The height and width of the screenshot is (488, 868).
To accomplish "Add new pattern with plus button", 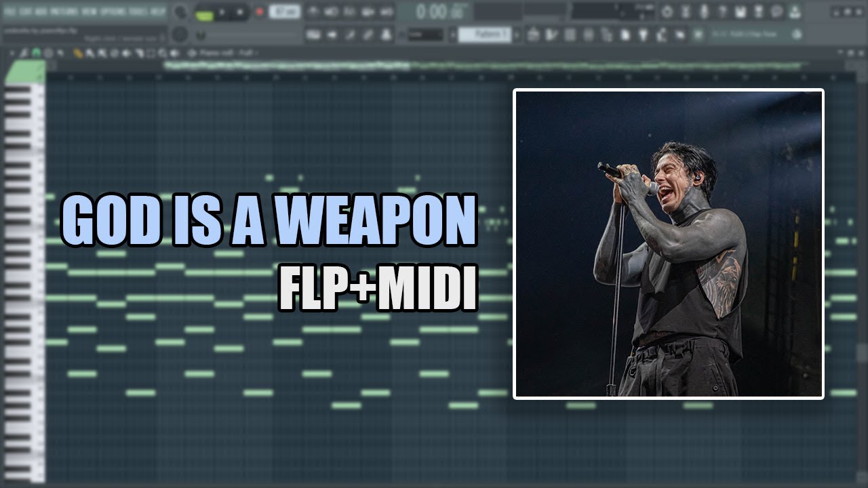I will (517, 34).
